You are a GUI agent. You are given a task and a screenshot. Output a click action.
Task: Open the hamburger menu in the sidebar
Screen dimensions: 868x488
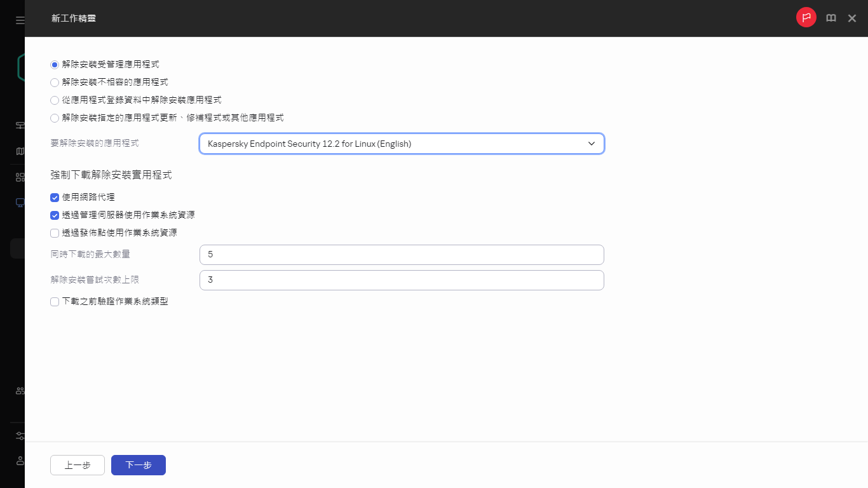tap(20, 20)
